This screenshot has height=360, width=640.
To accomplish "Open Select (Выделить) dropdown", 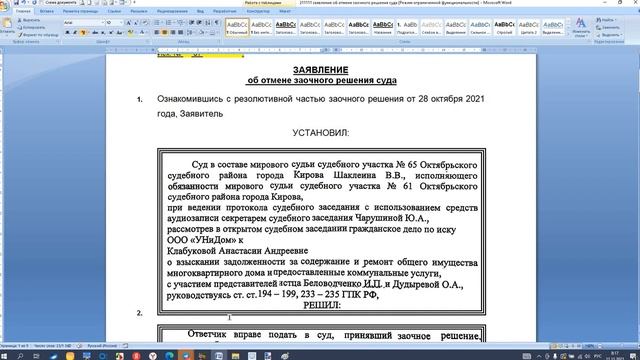I will (609, 35).
